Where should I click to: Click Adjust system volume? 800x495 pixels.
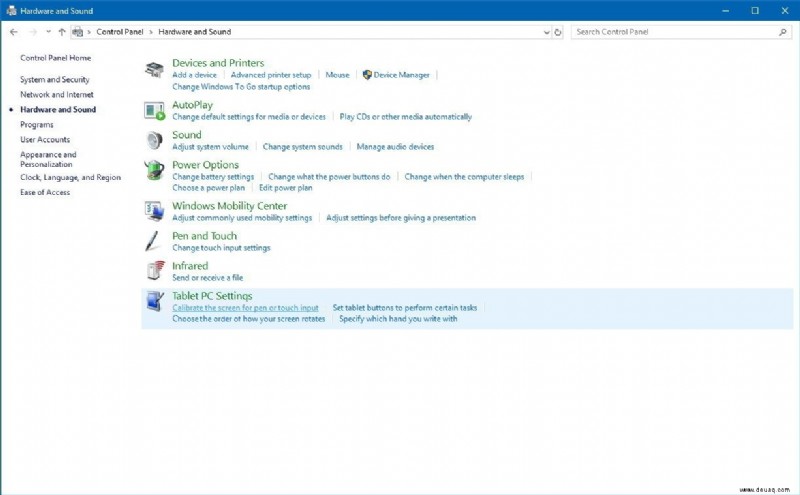[210, 147]
